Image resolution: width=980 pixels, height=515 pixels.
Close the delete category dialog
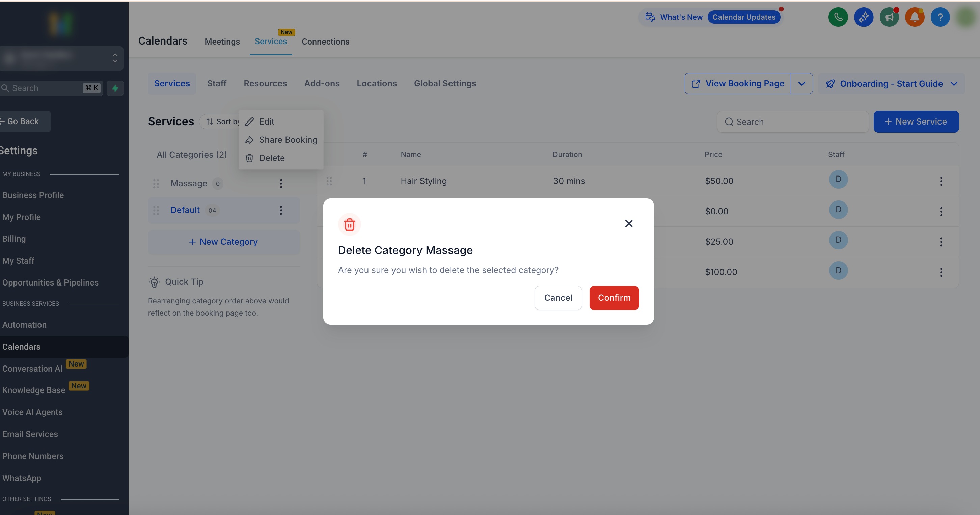(x=628, y=224)
